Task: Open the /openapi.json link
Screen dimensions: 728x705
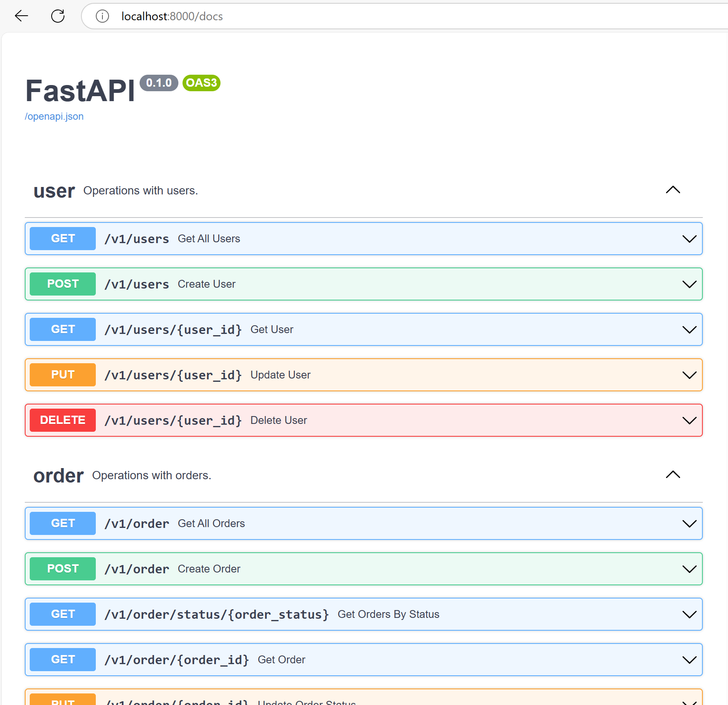Action: [54, 116]
